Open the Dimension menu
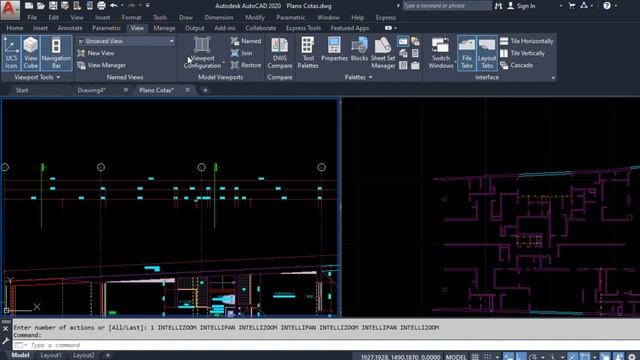 219,18
